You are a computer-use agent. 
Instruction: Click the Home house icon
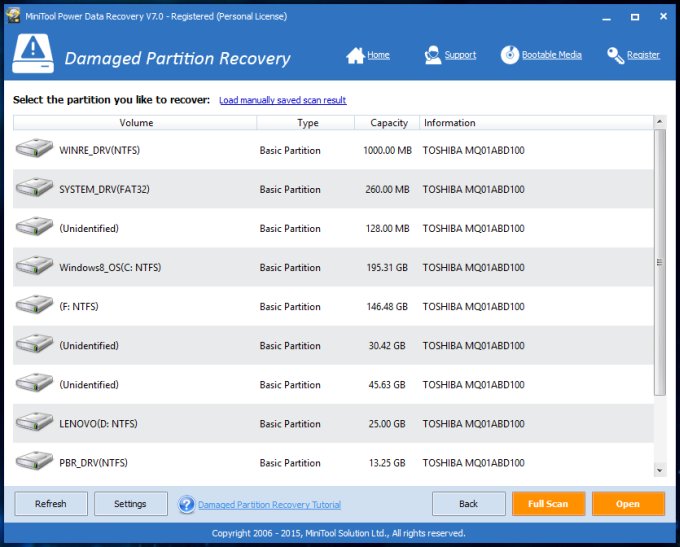[x=355, y=56]
